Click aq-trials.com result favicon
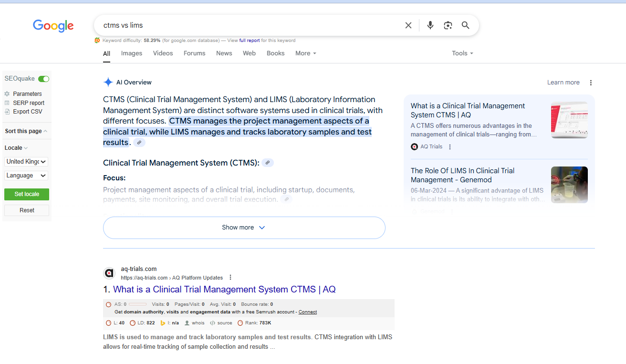Viewport: 626px width, 364px height. tap(109, 273)
